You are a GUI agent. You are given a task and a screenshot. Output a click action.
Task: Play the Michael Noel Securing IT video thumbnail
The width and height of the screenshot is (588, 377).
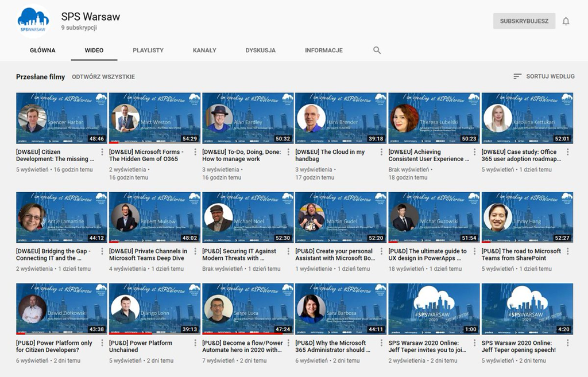click(248, 217)
